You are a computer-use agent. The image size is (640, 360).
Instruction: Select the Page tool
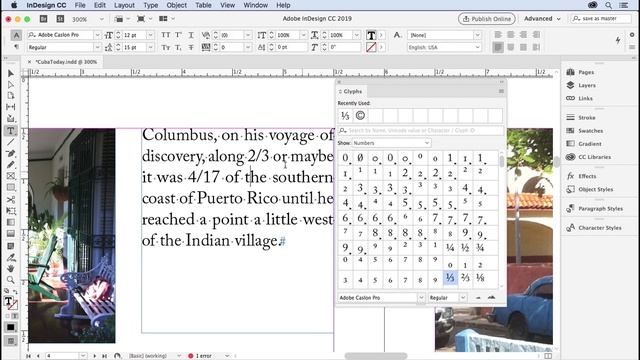pos(11,96)
